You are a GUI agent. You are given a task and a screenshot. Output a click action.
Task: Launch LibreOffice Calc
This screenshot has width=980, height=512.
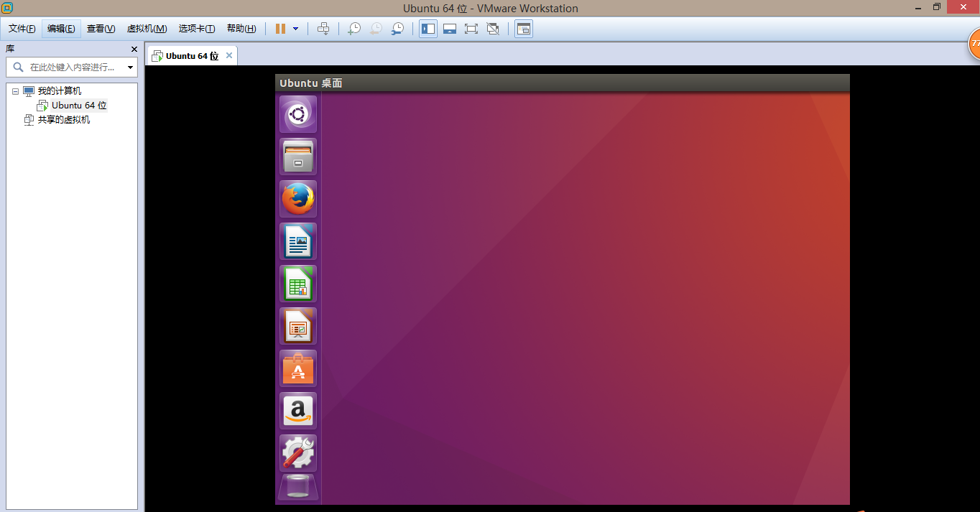click(x=298, y=284)
